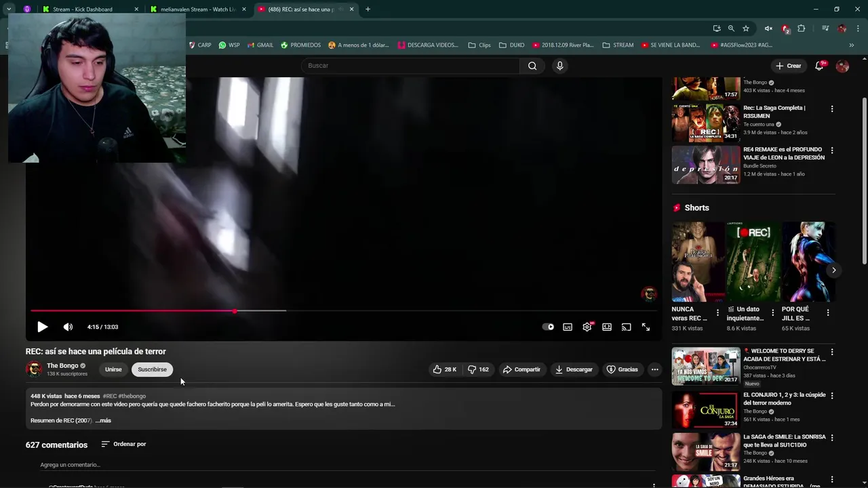
Task: Click the Suscribirse button
Action: pyautogui.click(x=152, y=369)
